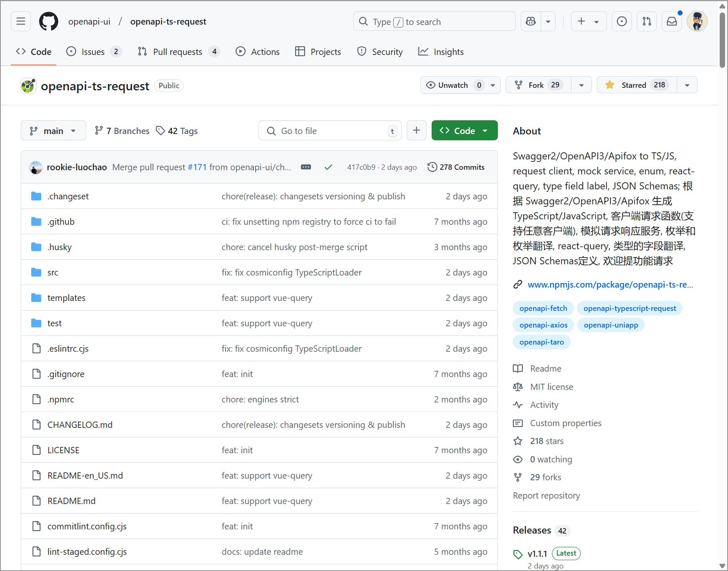View commit check status green checkmark
Image resolution: width=728 pixels, height=571 pixels.
click(x=328, y=167)
